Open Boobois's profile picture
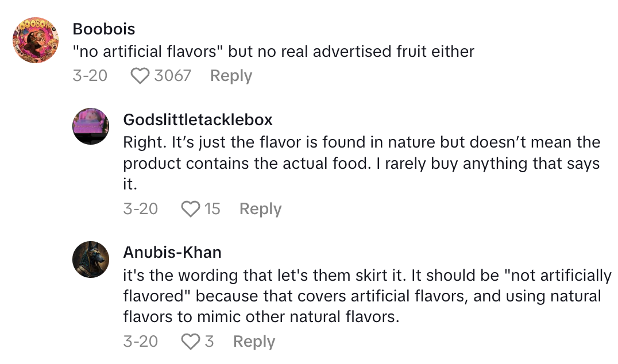Image resolution: width=618 pixels, height=364 pixels. coord(36,40)
